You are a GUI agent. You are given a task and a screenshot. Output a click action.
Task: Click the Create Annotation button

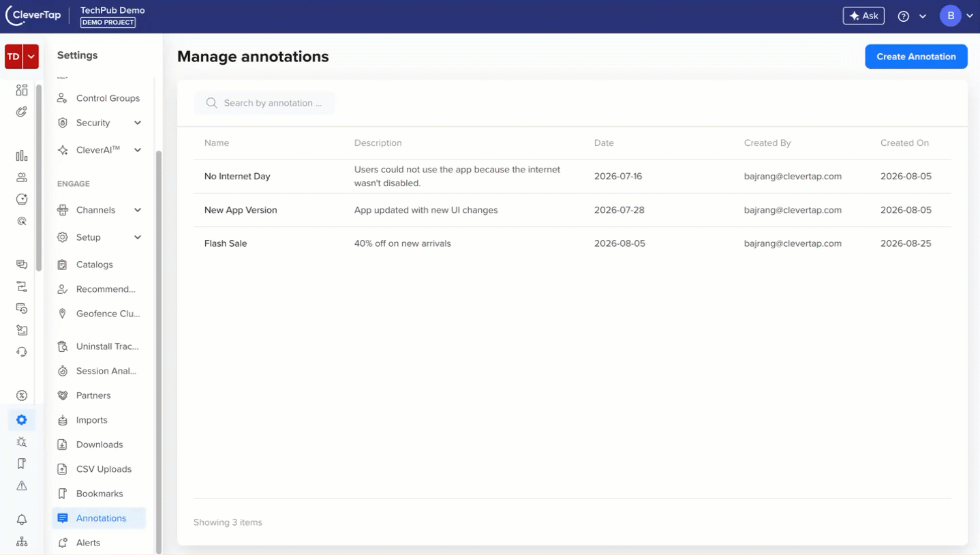pyautogui.click(x=916, y=57)
